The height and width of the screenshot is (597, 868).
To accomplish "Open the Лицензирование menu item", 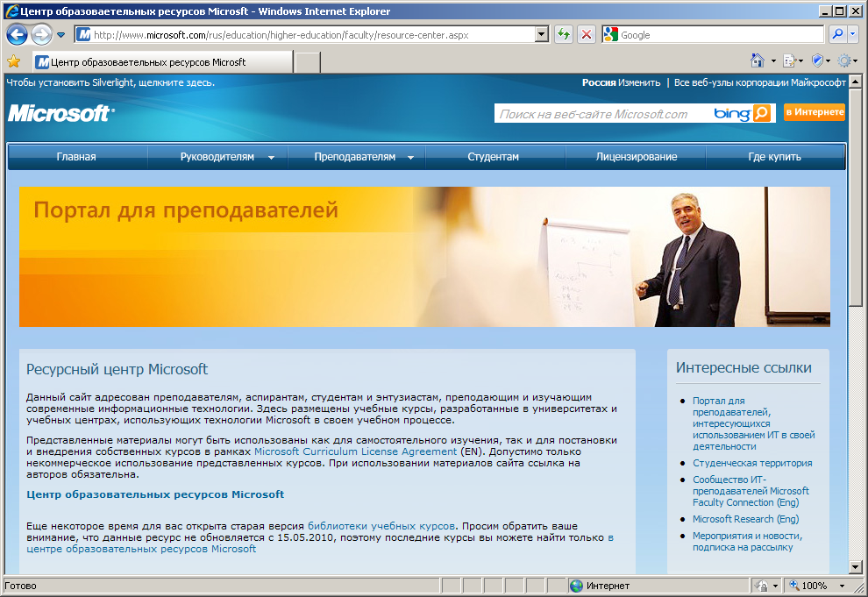I will [636, 157].
